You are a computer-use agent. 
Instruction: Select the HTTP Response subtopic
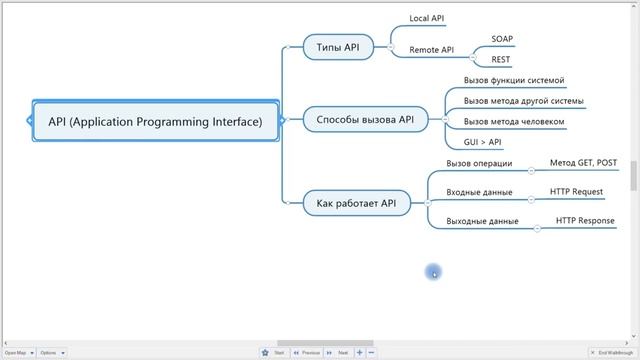coord(585,221)
